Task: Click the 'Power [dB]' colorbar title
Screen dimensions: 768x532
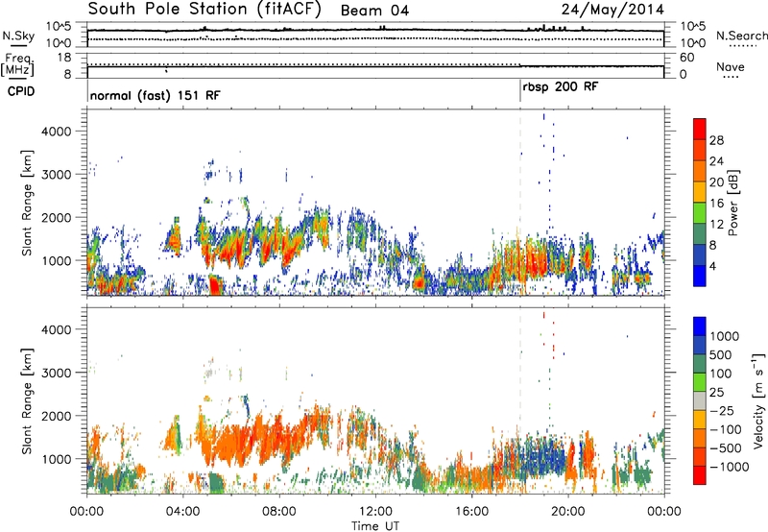Action: 733,203
